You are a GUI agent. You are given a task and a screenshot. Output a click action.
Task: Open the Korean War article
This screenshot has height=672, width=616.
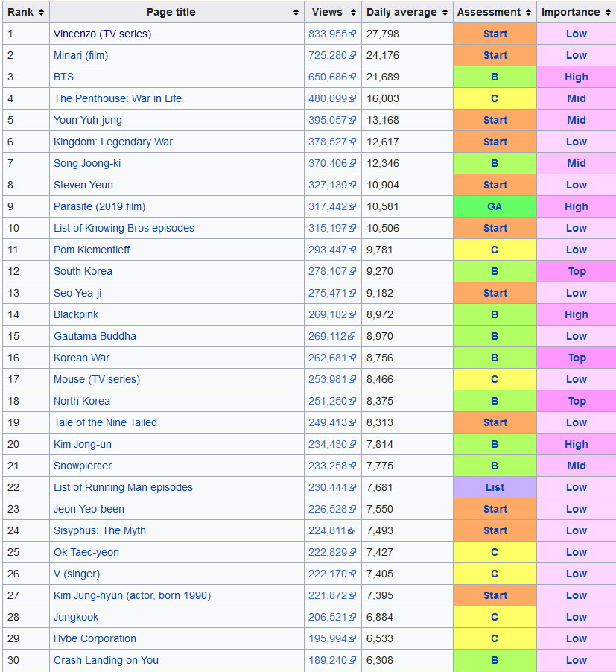point(82,358)
